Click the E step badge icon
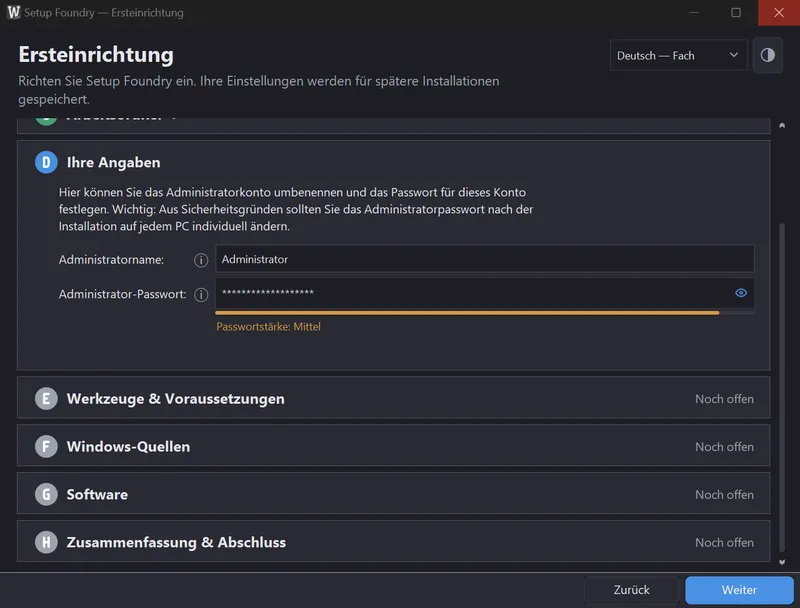The width and height of the screenshot is (800, 608). tap(46, 398)
